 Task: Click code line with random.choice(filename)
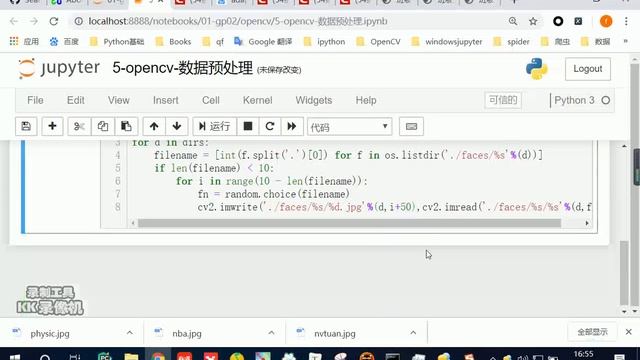pos(273,194)
